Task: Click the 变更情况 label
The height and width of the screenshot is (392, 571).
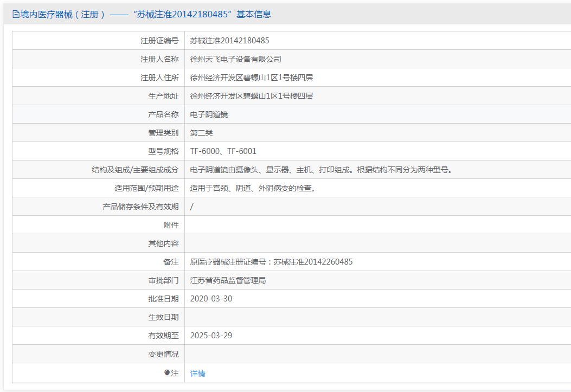Action: 164,354
